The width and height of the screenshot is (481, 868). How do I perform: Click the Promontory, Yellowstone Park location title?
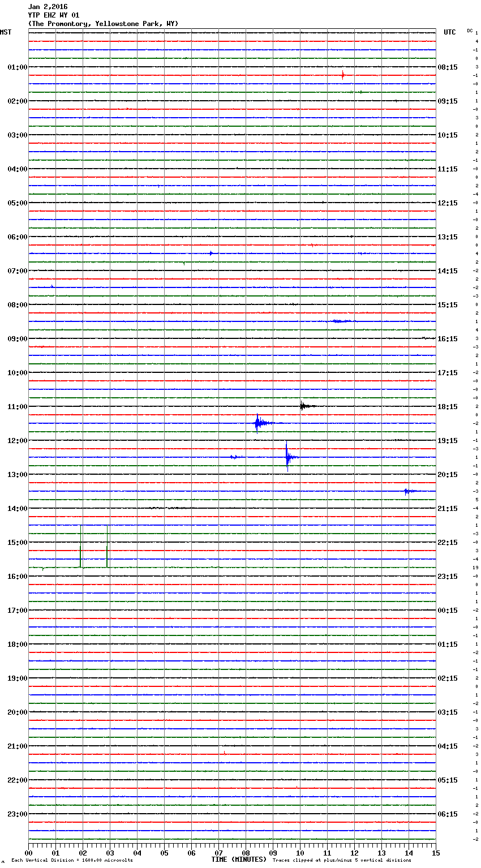coord(103,24)
